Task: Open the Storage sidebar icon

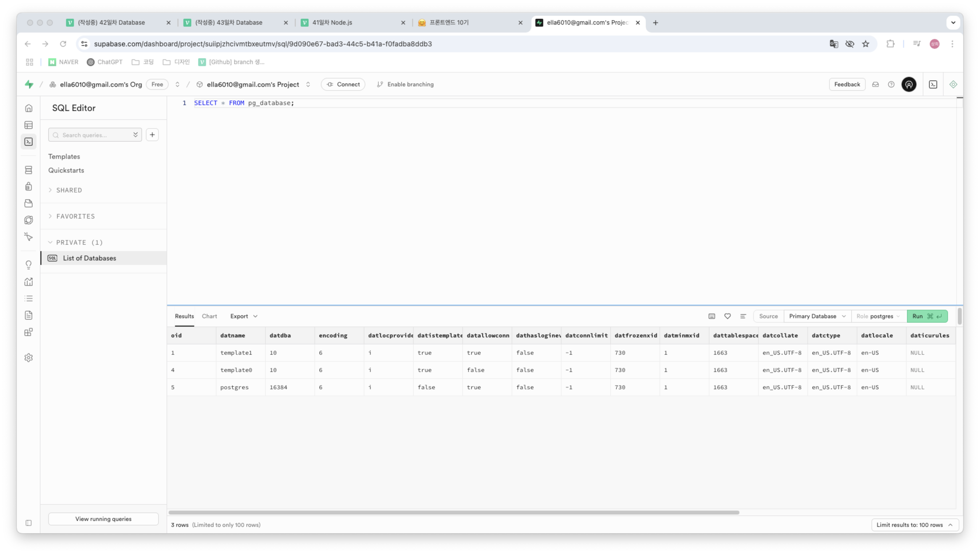Action: [29, 203]
